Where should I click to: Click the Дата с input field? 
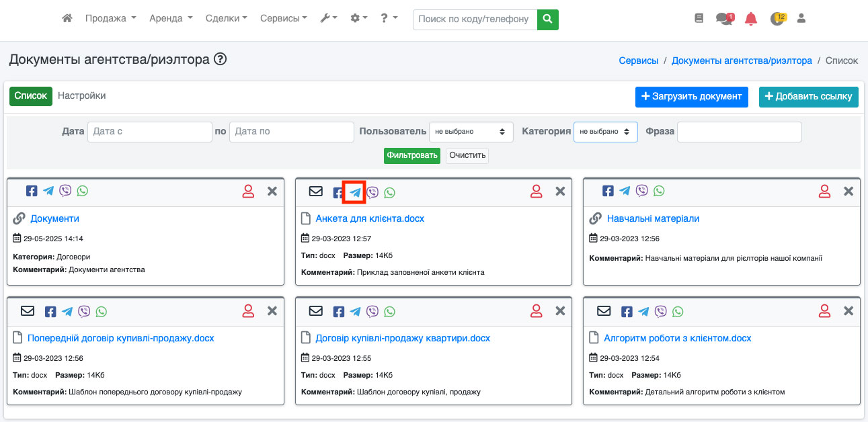tap(149, 132)
